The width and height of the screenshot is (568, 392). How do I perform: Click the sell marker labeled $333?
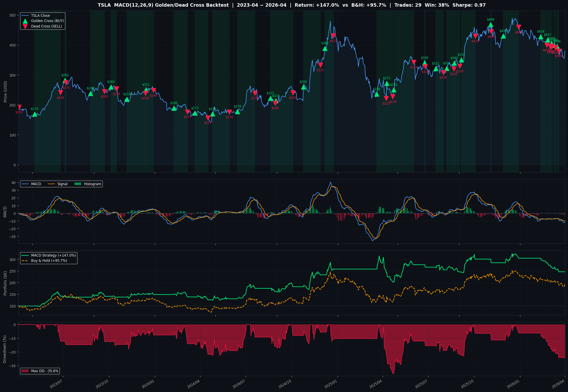tap(320, 65)
